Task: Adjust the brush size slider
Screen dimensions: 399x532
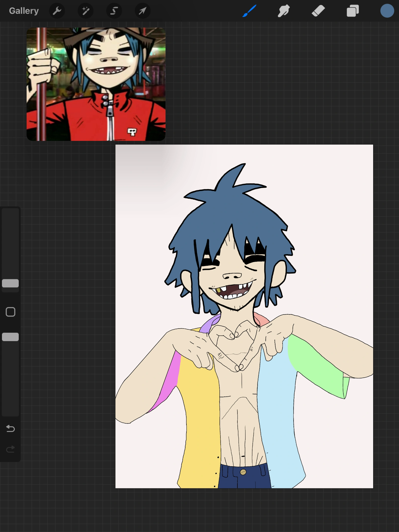Action: point(10,283)
